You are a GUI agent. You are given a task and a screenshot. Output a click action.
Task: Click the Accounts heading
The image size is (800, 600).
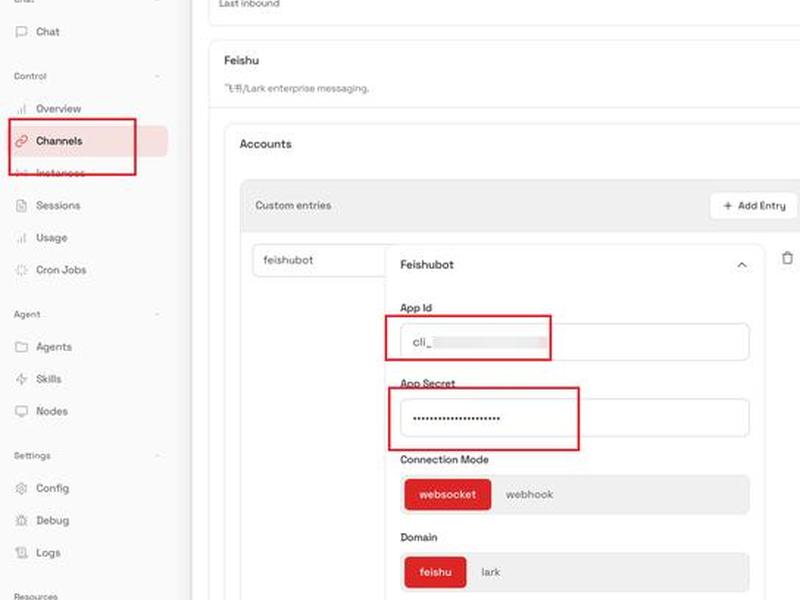(265, 144)
